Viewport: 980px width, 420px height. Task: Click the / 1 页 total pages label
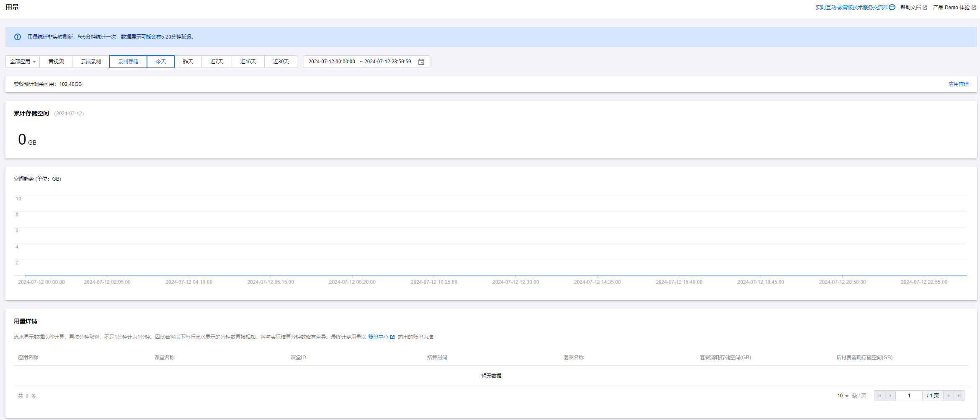(x=933, y=396)
